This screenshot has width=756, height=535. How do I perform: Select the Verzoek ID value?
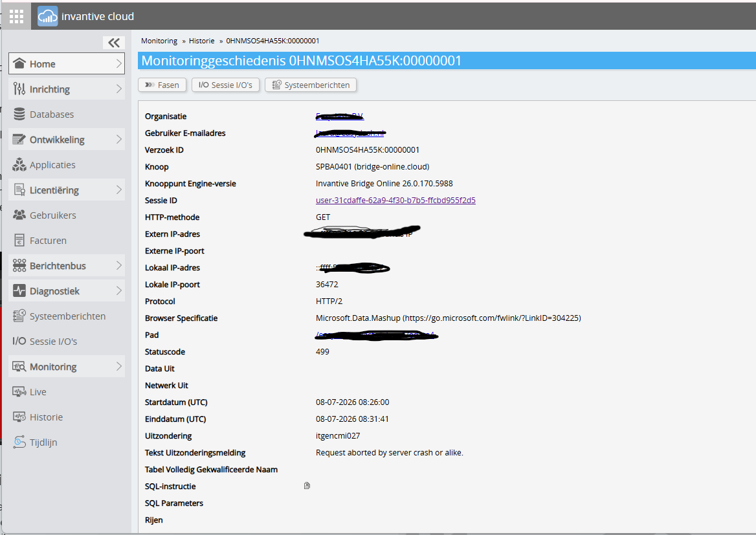click(x=368, y=150)
